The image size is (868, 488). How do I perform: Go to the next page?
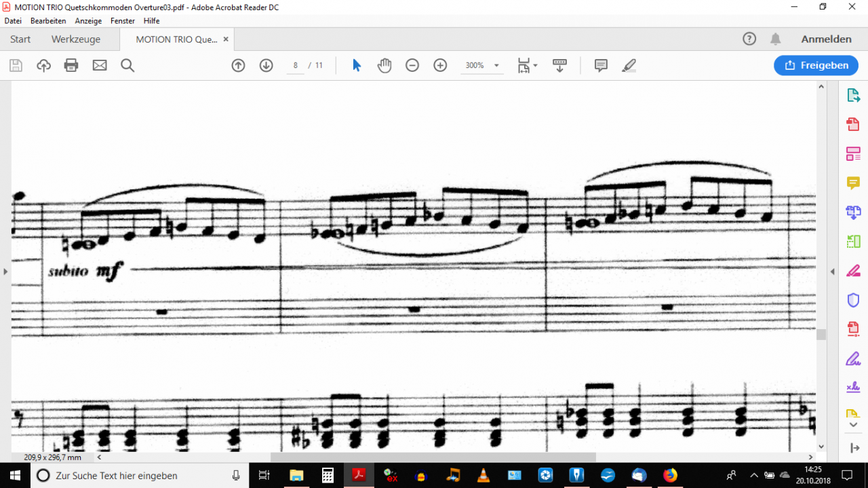pyautogui.click(x=266, y=65)
